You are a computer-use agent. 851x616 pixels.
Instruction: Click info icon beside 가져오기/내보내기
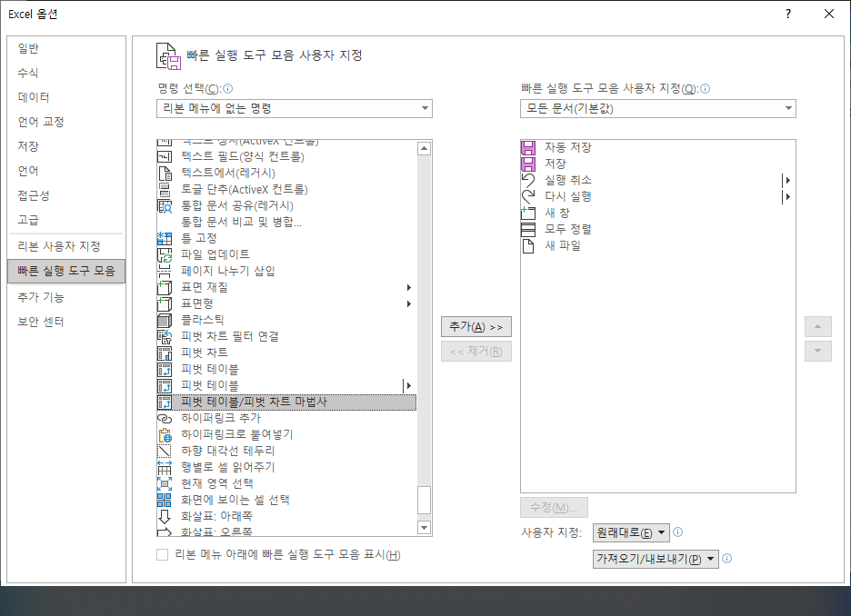[727, 558]
